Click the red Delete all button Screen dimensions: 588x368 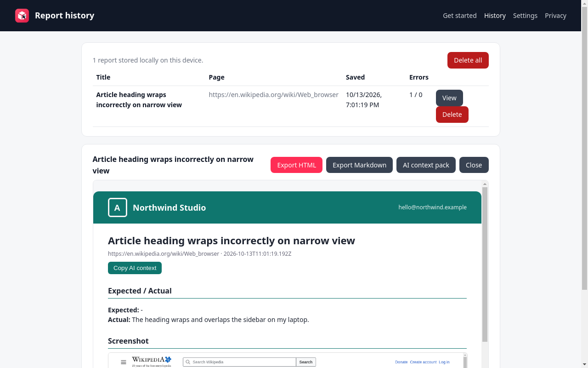click(x=468, y=60)
